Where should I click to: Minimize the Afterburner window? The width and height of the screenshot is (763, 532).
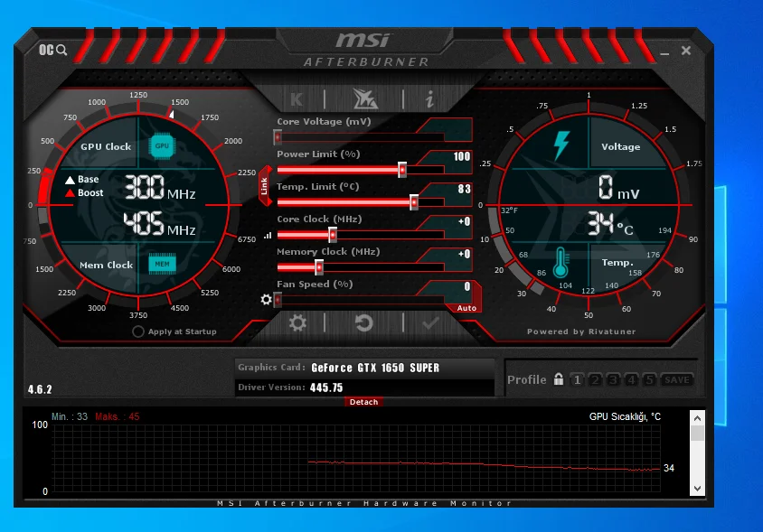(x=664, y=51)
